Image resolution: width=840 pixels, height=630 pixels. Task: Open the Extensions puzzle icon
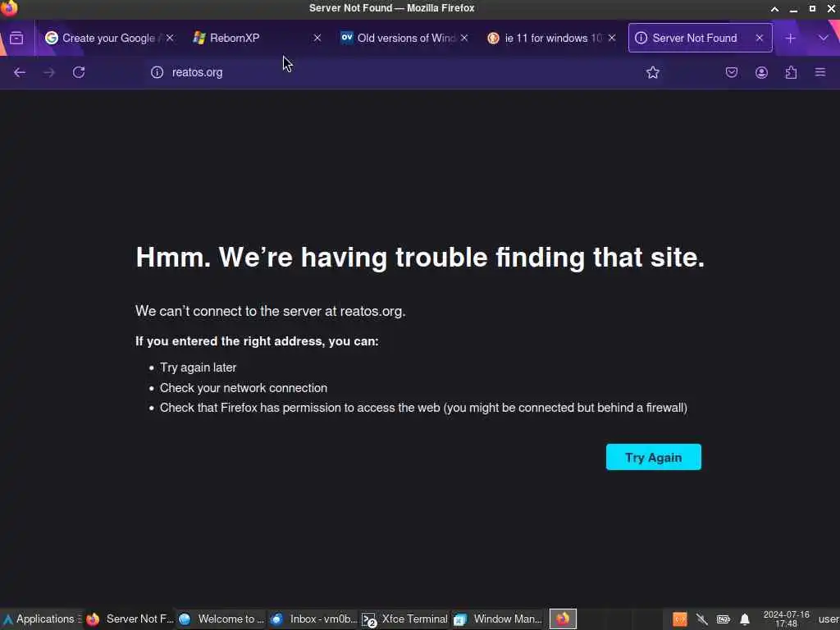click(x=792, y=72)
